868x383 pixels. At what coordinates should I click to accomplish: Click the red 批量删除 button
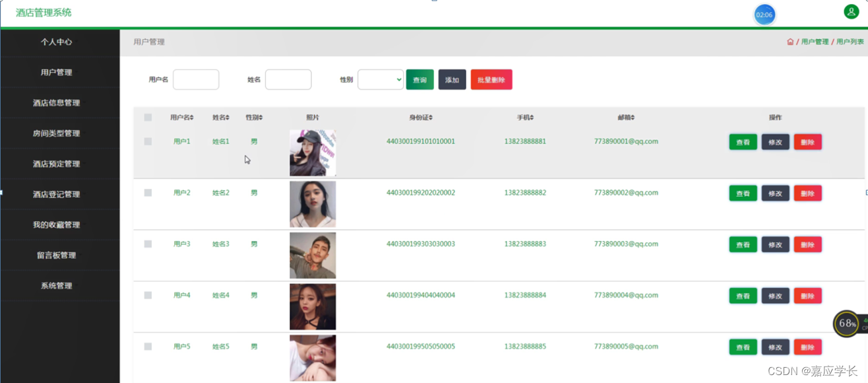tap(491, 79)
